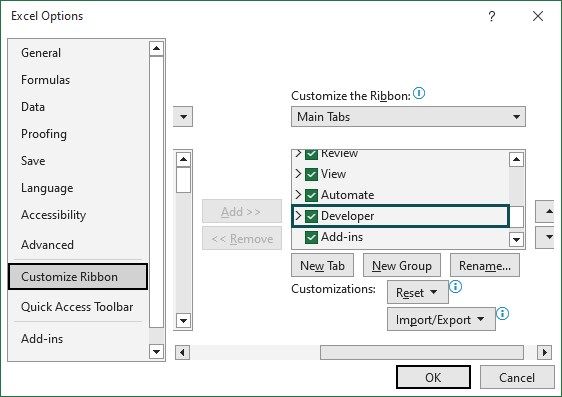The image size is (562, 397).
Task: Click the Add >> button
Action: coord(242,212)
